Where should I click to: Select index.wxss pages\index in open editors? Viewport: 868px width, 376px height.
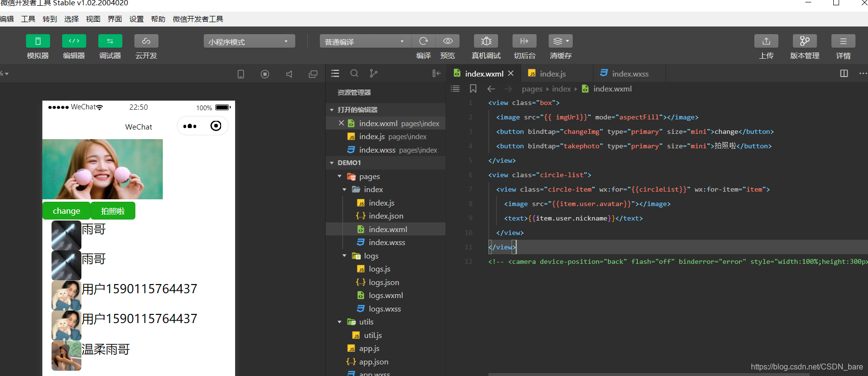(x=386, y=150)
